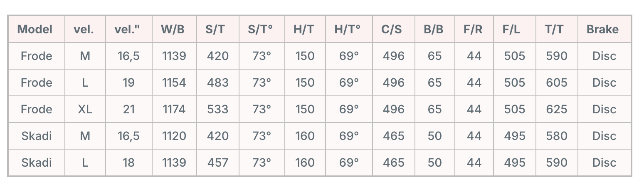Click the top tube value 625
Screen dimensions: 644x190
pos(557,110)
